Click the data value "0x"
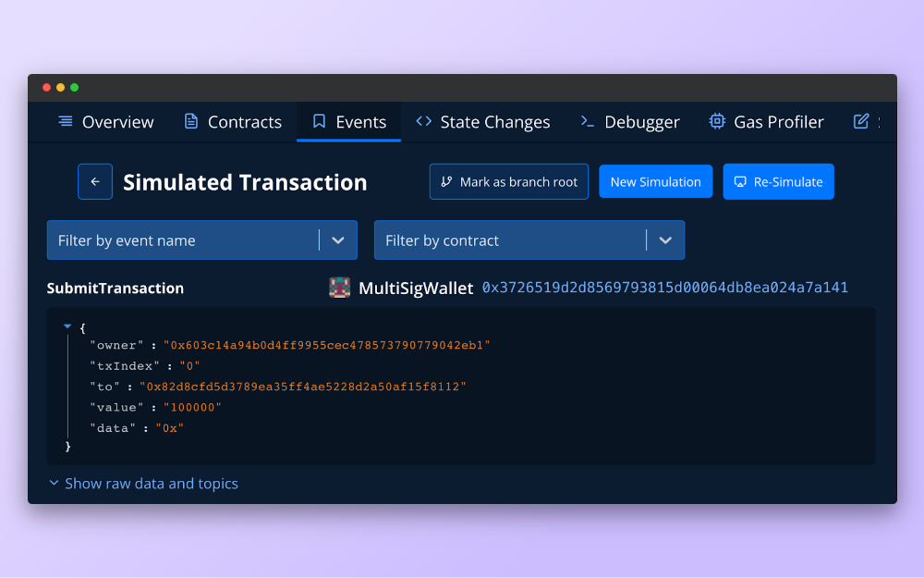Image resolution: width=924 pixels, height=578 pixels. (170, 428)
